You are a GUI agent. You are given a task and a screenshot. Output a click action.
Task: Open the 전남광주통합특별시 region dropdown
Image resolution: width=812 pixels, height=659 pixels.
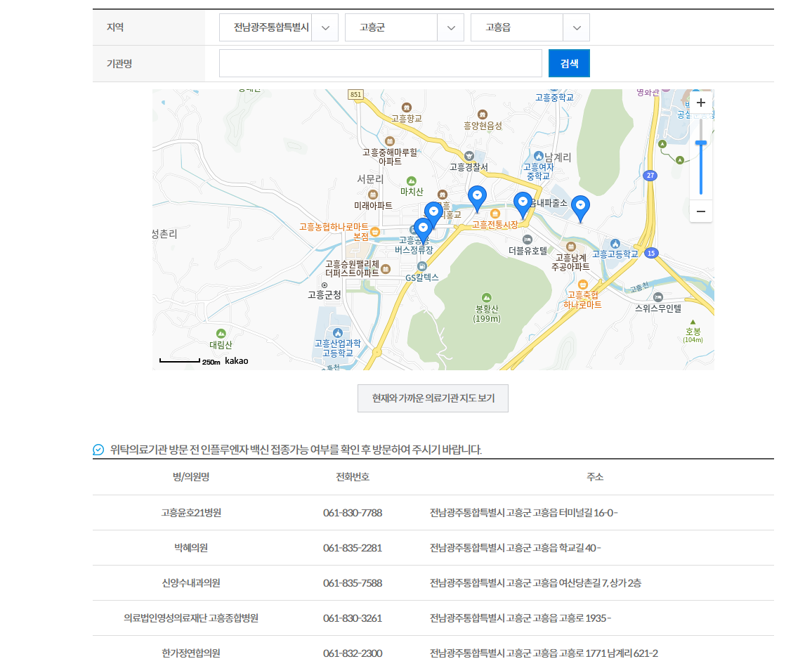pyautogui.click(x=279, y=27)
